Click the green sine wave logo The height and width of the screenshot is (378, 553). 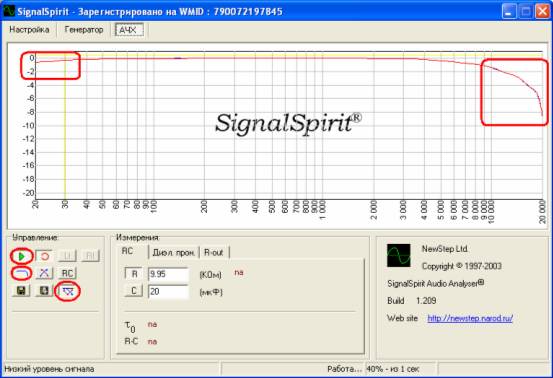pos(399,255)
